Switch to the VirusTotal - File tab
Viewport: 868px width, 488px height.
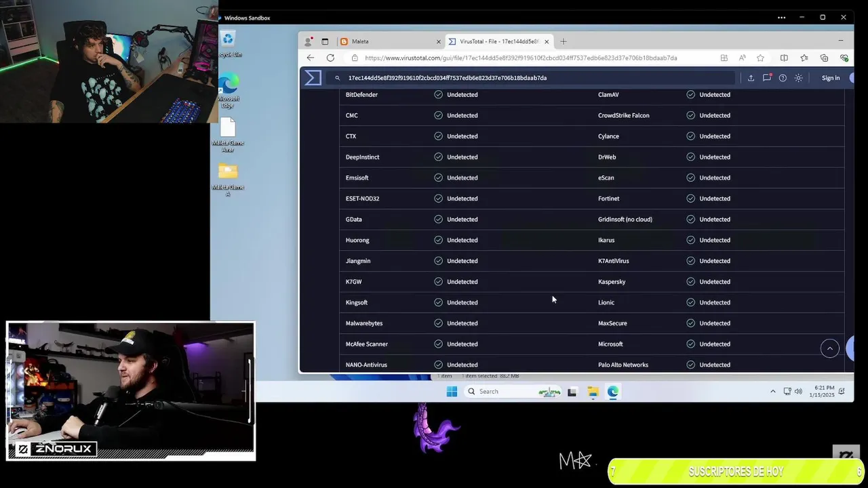499,41
